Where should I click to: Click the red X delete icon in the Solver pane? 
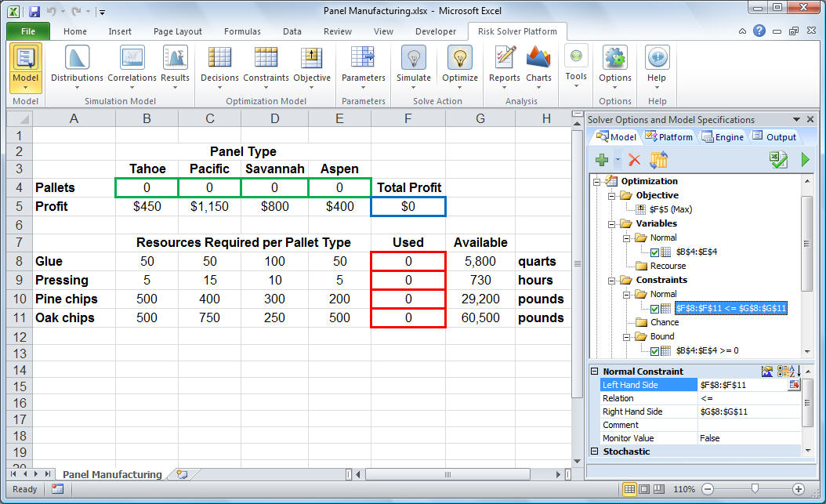(x=635, y=160)
